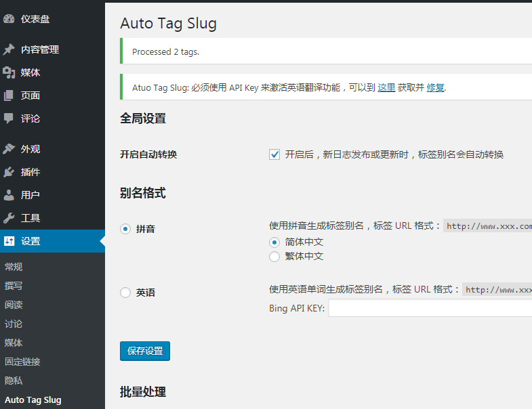532x409 pixels.
Task: Click the plugin icon beside 插件
Action: pyautogui.click(x=9, y=172)
